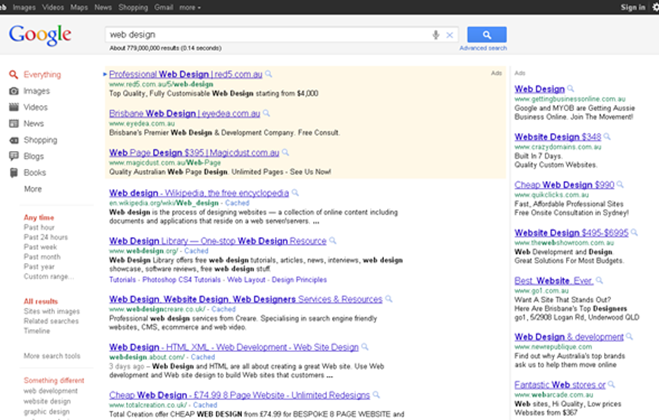
Task: Filter to Sites with images
Action: click(x=51, y=313)
